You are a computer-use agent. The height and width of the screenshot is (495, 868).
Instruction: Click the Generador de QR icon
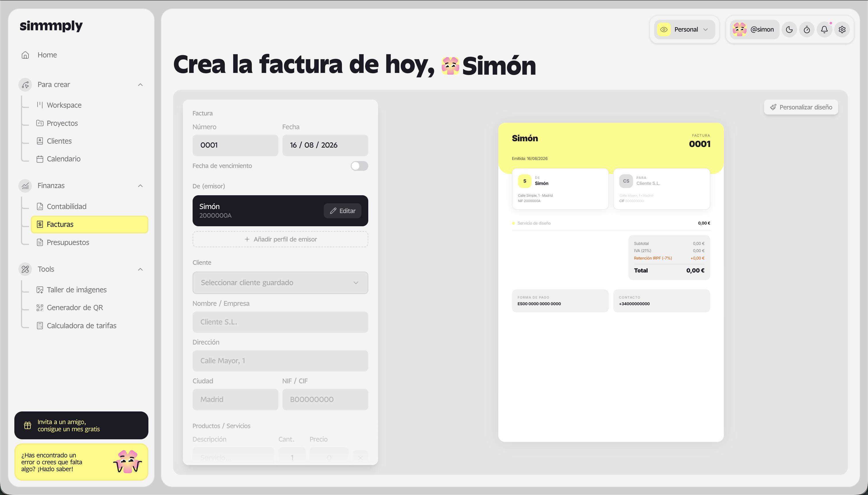pos(40,308)
